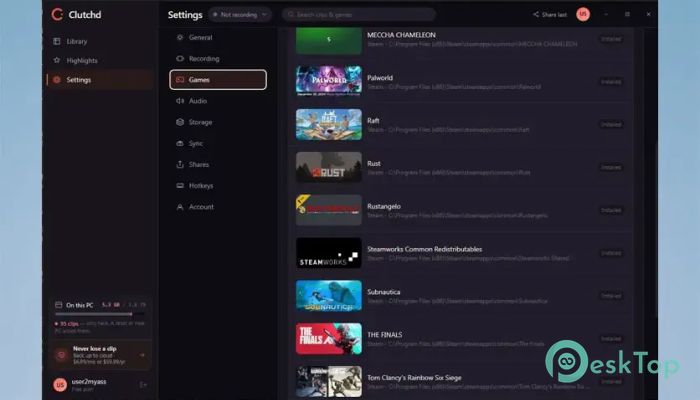Click the 35 clips count text
The width and height of the screenshot is (700, 400).
(x=69, y=324)
